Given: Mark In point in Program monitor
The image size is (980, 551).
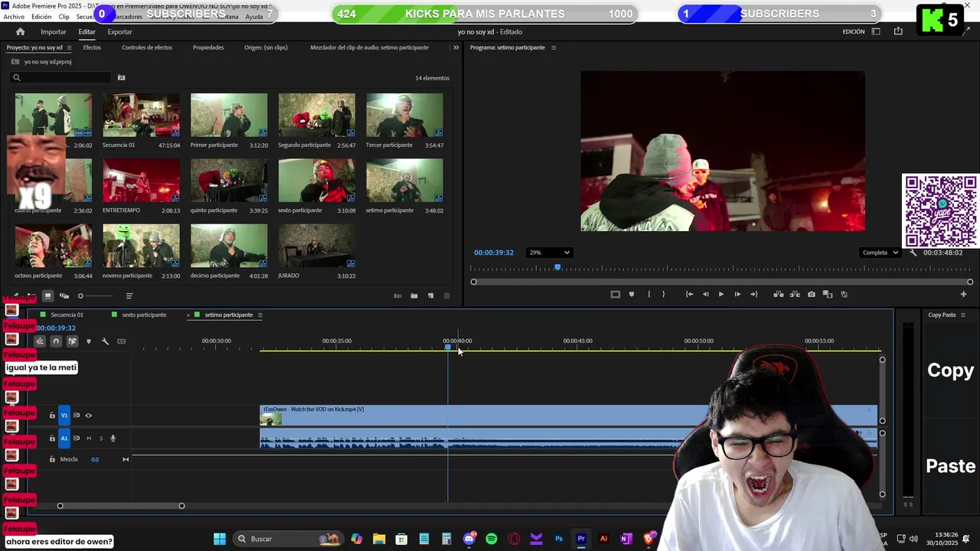Looking at the screenshot, I should 648,295.
